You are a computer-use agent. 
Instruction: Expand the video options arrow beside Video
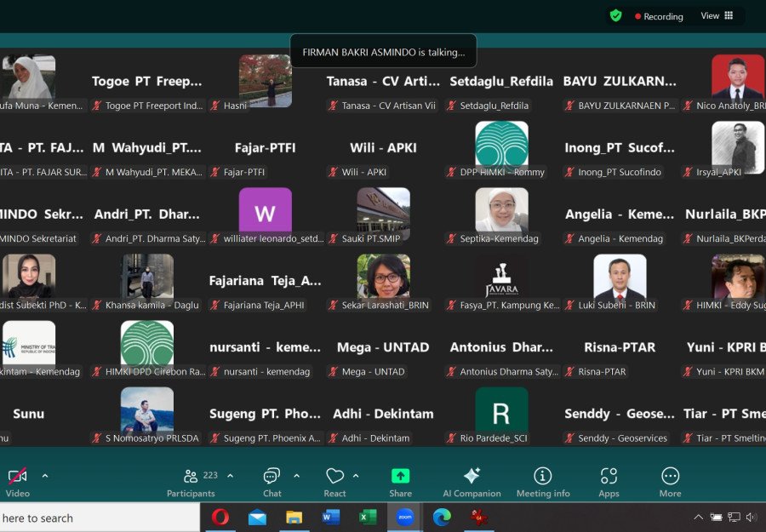[x=45, y=475]
